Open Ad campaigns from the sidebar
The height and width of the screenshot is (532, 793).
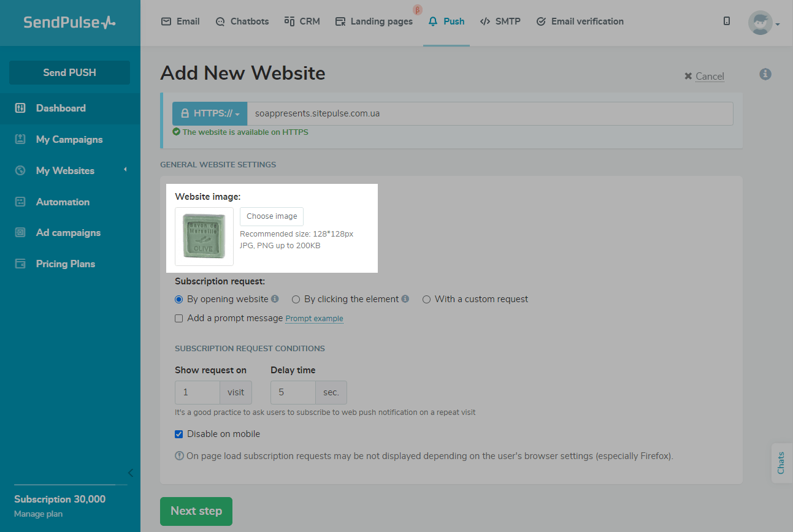tap(68, 233)
